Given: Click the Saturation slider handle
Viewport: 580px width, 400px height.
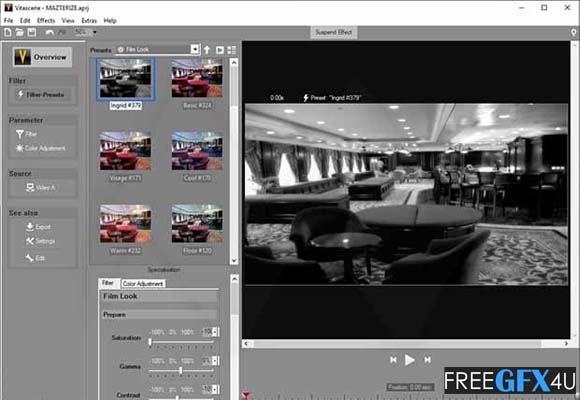Looking at the screenshot, I should (x=150, y=342).
